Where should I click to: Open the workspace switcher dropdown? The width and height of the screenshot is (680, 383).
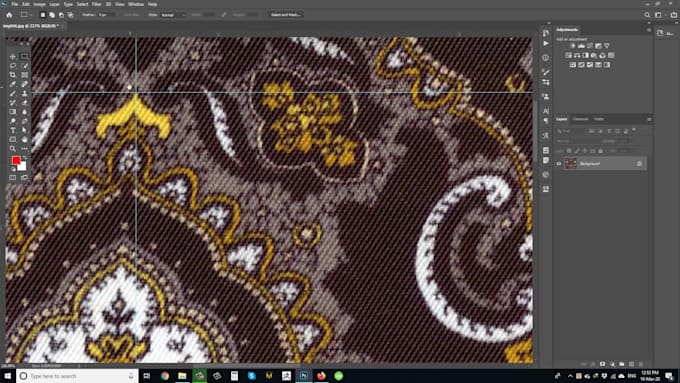click(659, 14)
